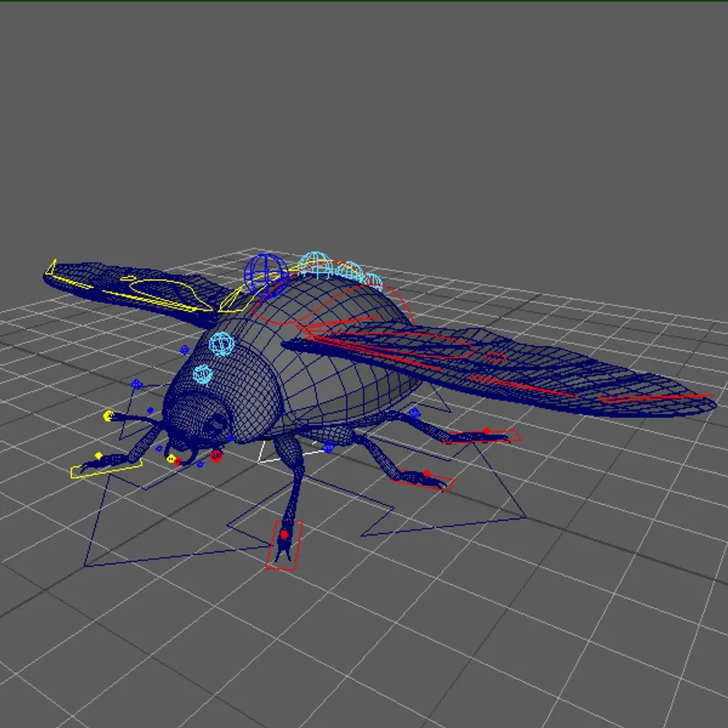Image resolution: width=728 pixels, height=728 pixels.
Task: Select the large red ball control under the head
Action: pyautogui.click(x=216, y=456)
